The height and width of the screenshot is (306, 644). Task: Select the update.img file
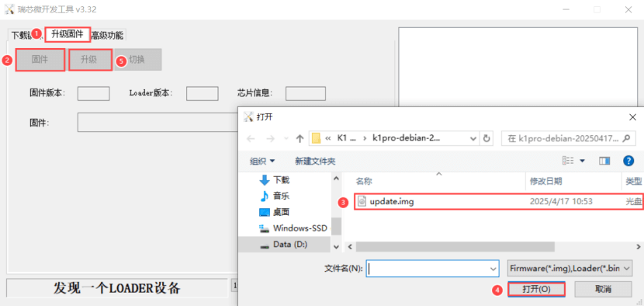point(499,201)
